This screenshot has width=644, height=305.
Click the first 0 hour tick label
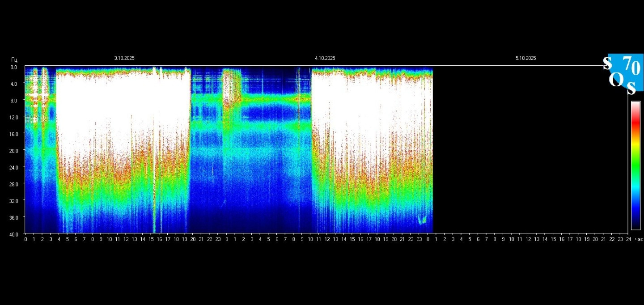25,240
